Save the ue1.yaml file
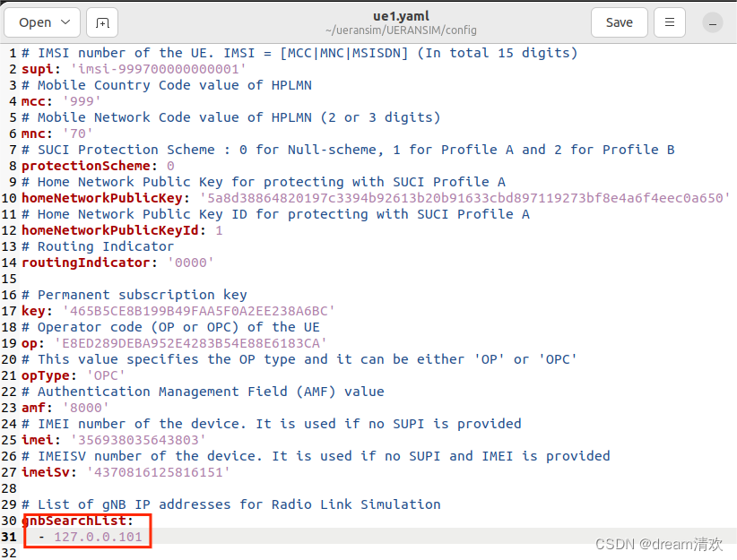The width and height of the screenshot is (737, 560). 619,22
